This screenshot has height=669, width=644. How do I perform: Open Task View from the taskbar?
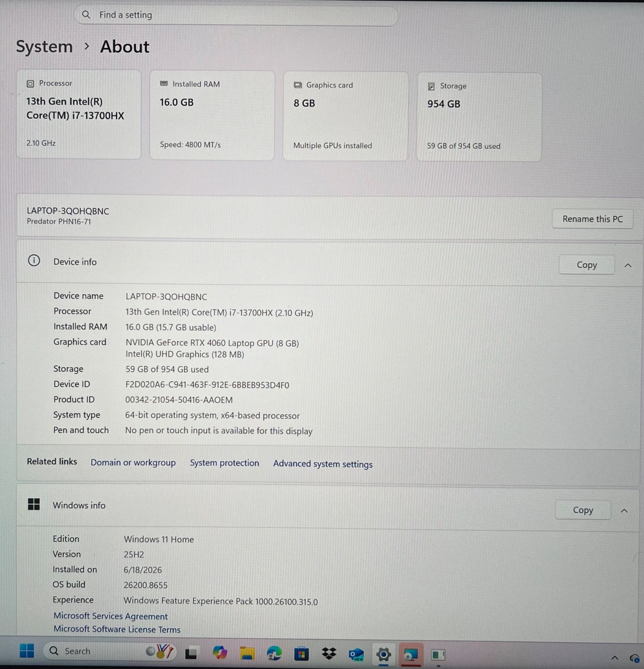pos(191,653)
